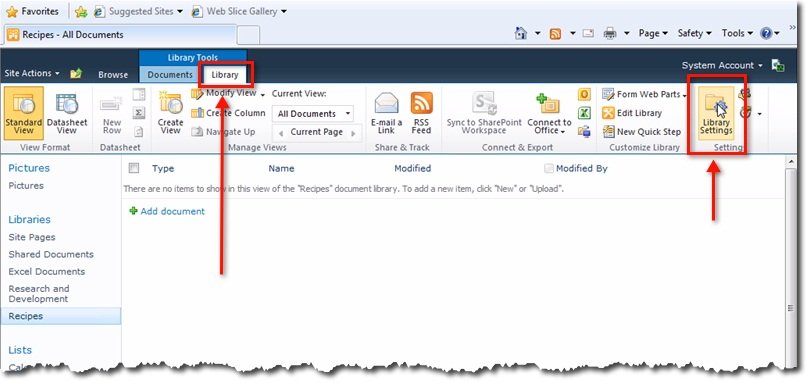Open Library Settings in the ribbon
Screen dimensions: 807x383
tap(716, 113)
